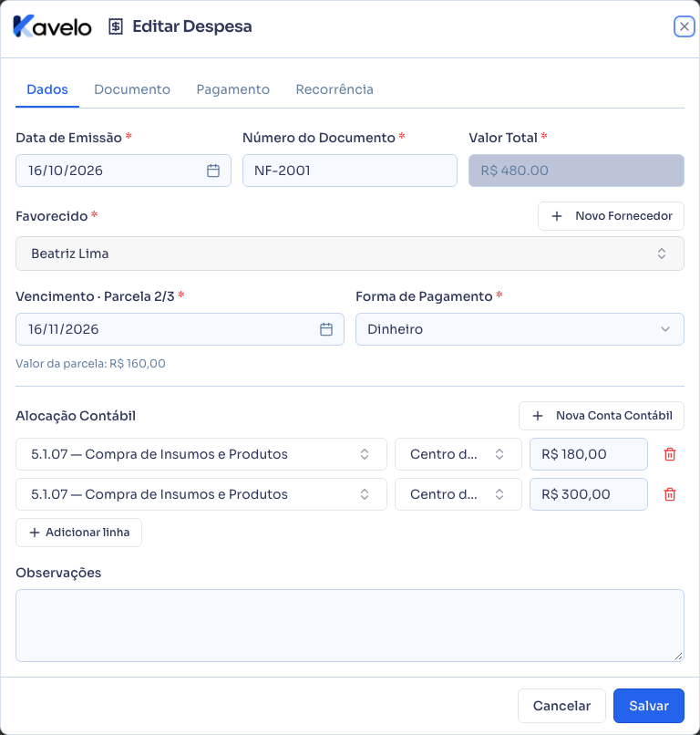The height and width of the screenshot is (735, 700).
Task: Click 'Valor da parcela: R$ 160,00' text
Action: (90, 364)
